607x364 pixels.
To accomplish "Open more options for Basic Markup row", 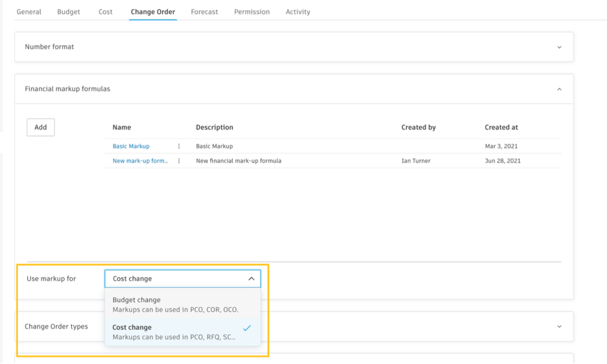I will click(179, 146).
